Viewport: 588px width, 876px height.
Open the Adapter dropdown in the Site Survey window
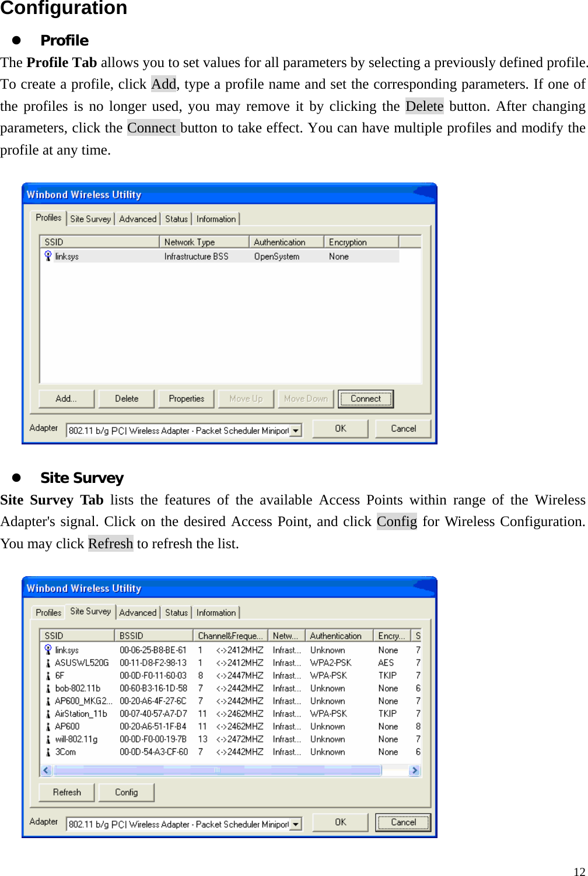coord(296,824)
